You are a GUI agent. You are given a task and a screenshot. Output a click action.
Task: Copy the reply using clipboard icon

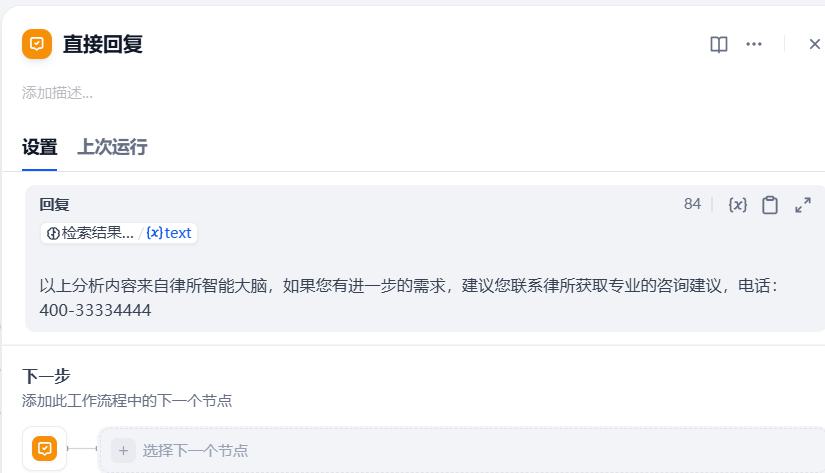(770, 205)
